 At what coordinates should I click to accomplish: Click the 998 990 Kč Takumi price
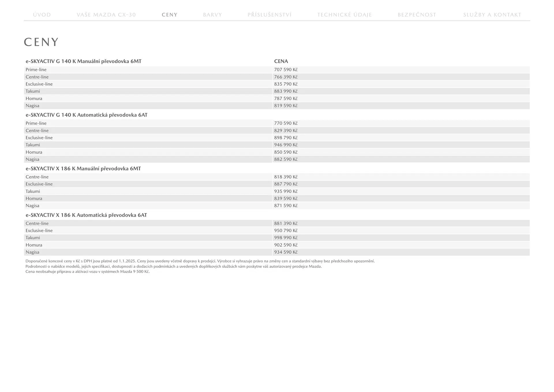pos(286,238)
